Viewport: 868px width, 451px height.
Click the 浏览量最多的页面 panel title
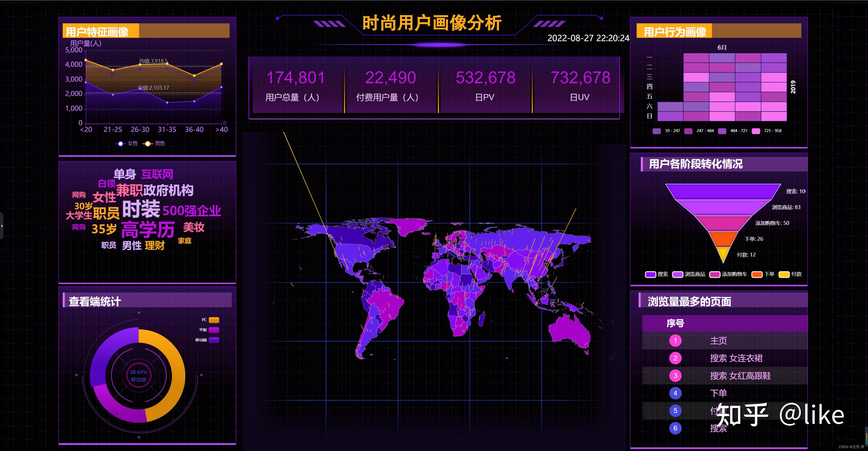click(x=689, y=301)
